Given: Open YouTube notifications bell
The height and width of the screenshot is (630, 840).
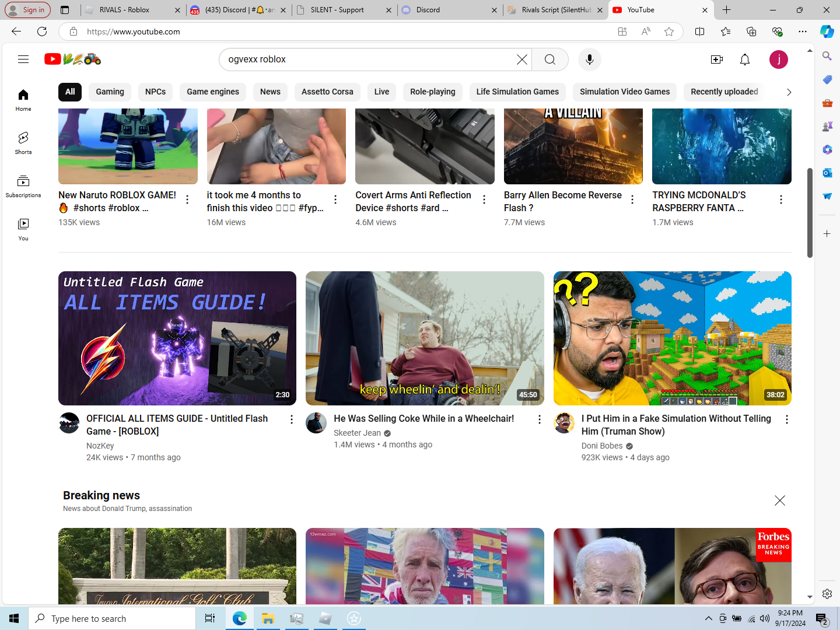Looking at the screenshot, I should [745, 60].
